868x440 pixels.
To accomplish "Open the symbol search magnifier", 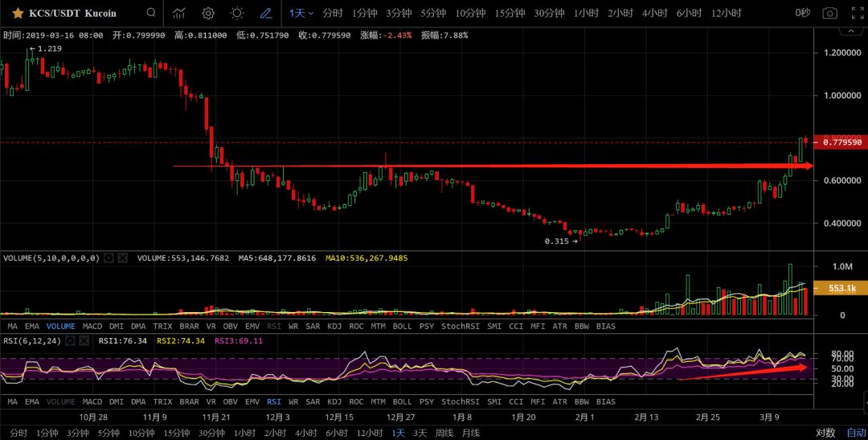I will point(151,13).
